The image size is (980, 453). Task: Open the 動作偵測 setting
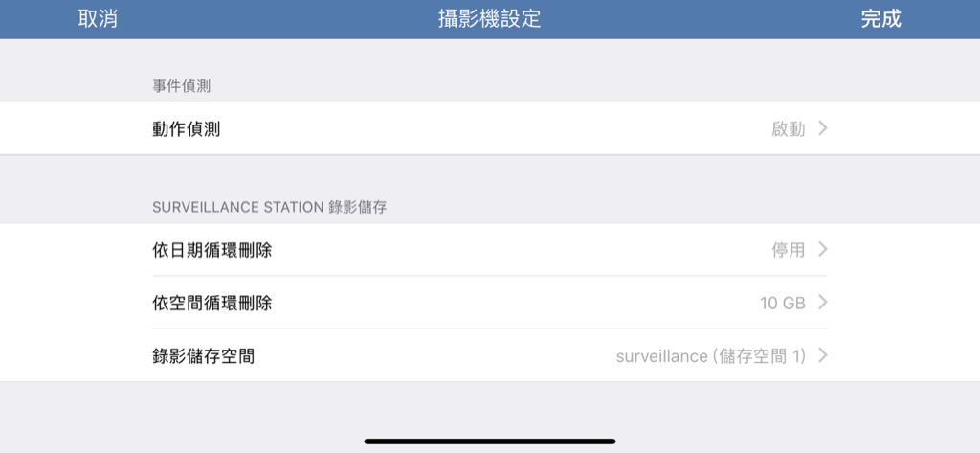(x=490, y=129)
